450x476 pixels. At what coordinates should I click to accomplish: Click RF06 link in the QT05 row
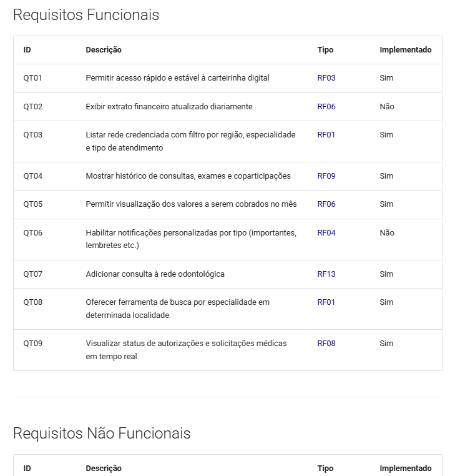tap(326, 204)
